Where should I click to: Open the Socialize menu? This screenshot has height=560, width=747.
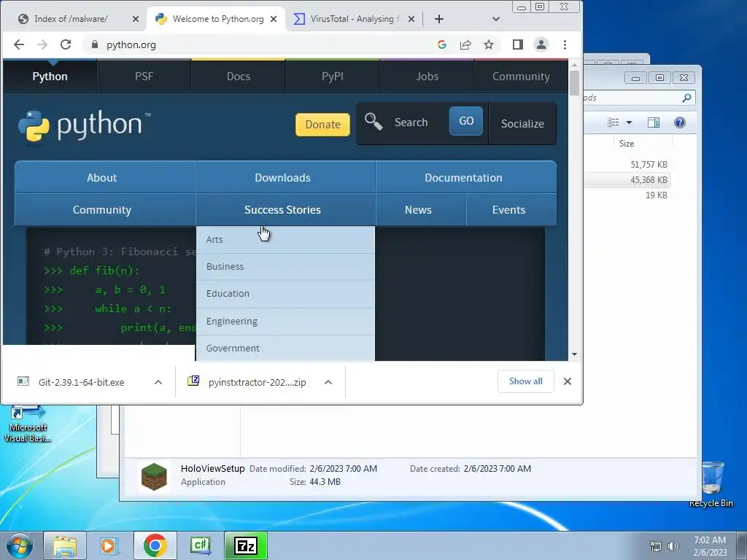point(522,123)
